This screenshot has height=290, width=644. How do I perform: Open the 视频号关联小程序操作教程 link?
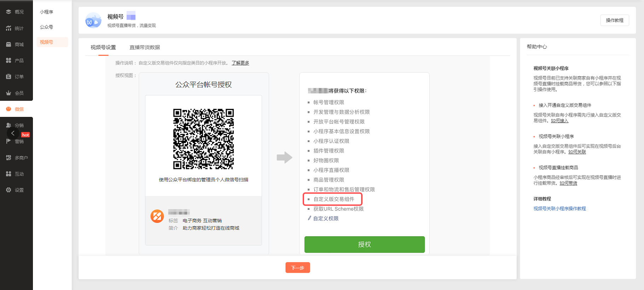point(559,208)
